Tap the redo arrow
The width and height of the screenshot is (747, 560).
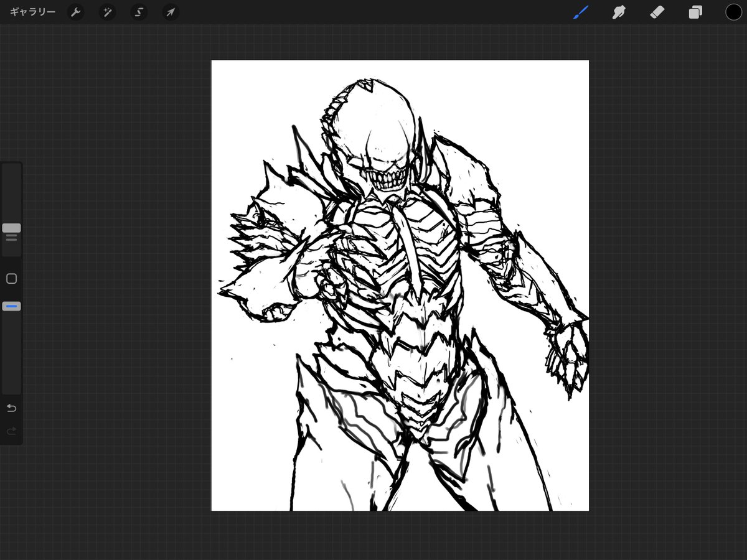tap(11, 431)
